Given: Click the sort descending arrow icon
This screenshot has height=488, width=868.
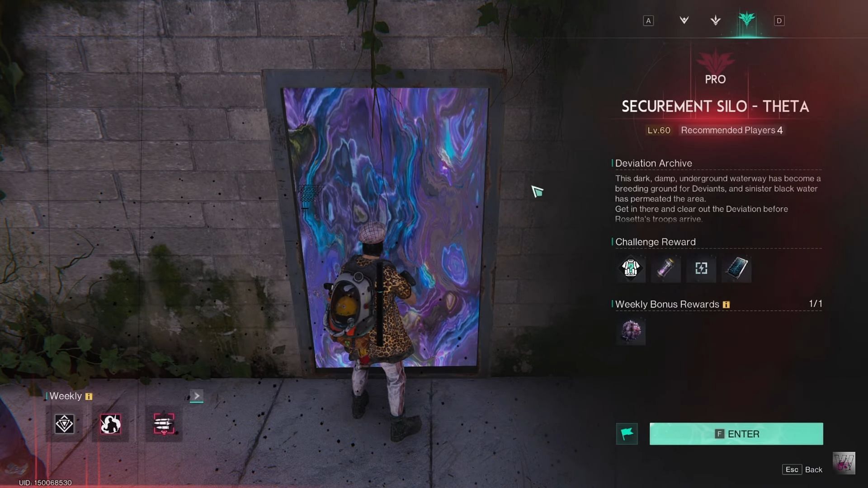Looking at the screenshot, I should 715,20.
